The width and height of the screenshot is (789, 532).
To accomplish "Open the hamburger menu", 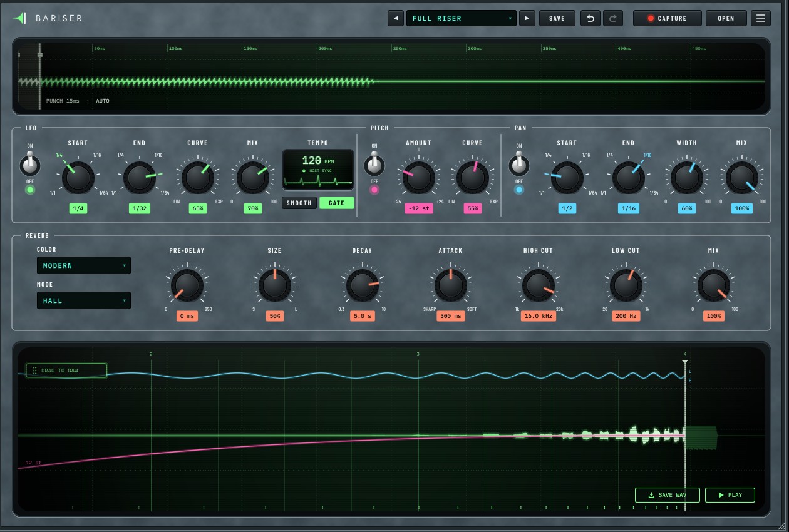I will pyautogui.click(x=761, y=18).
